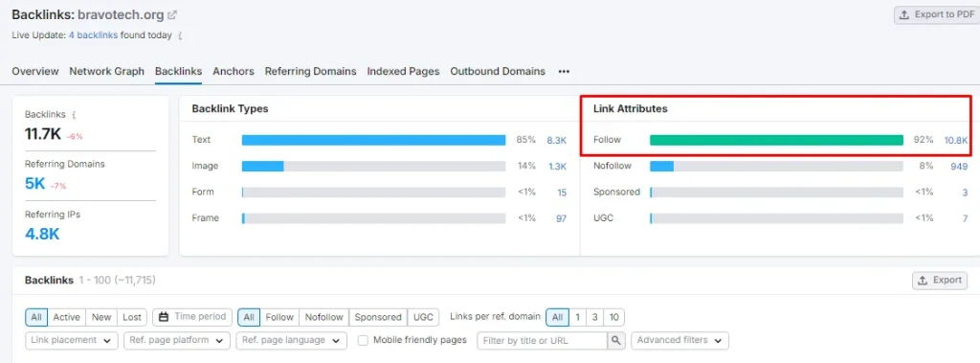Click the Filter by title or URL field
This screenshot has height=363, width=980.
coord(543,340)
